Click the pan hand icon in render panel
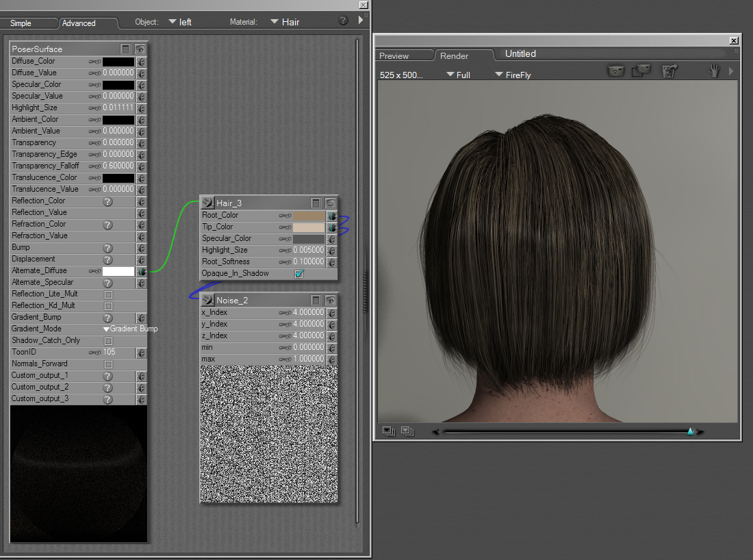This screenshot has height=560, width=753. click(715, 71)
